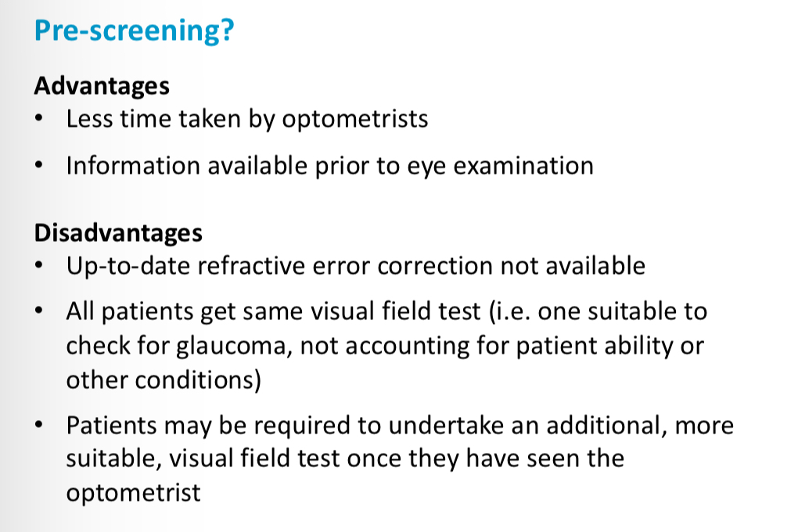798x532 pixels.
Task: Click the bullet before Less time taken
Action: [x=39, y=119]
